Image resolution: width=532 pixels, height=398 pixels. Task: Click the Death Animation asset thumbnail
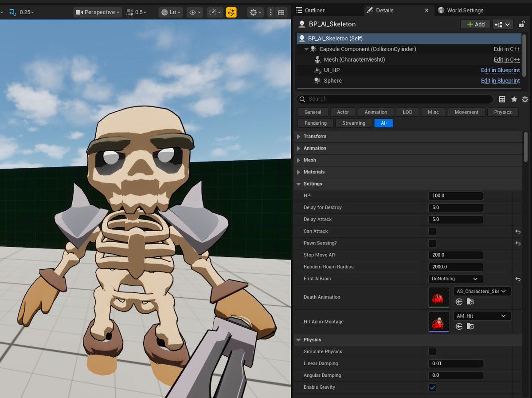point(438,297)
